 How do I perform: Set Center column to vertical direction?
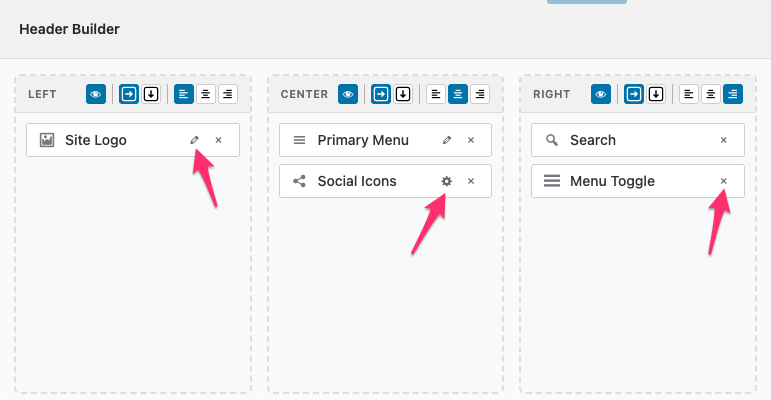click(x=402, y=94)
